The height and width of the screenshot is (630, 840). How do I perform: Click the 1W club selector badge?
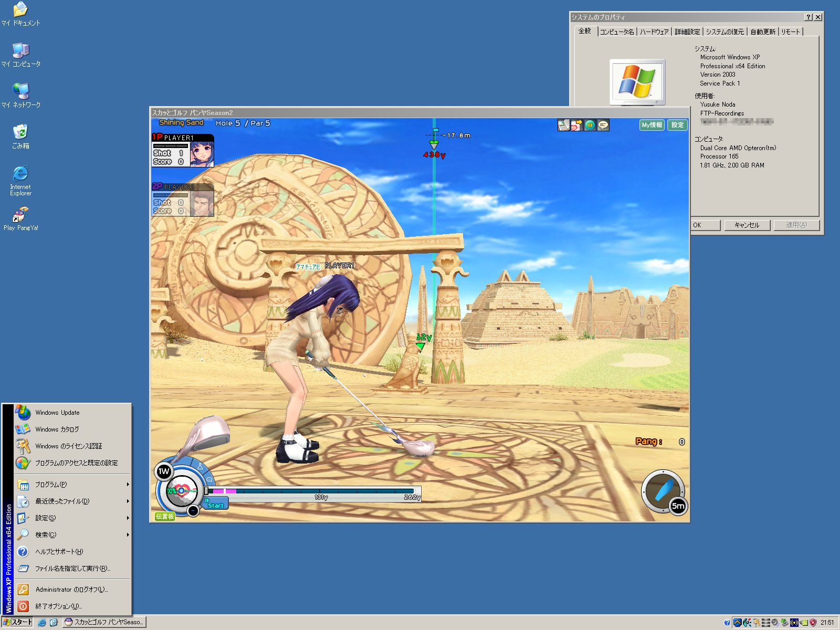[164, 471]
